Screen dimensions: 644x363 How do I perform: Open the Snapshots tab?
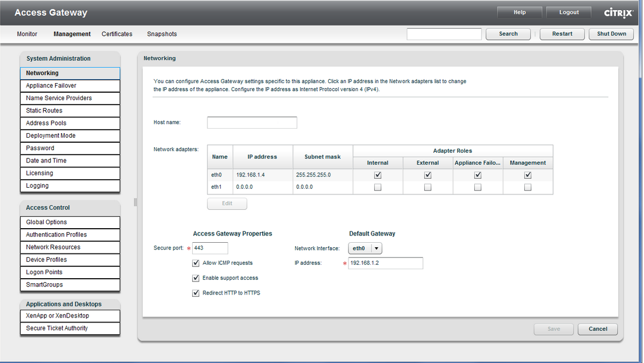[x=162, y=34]
